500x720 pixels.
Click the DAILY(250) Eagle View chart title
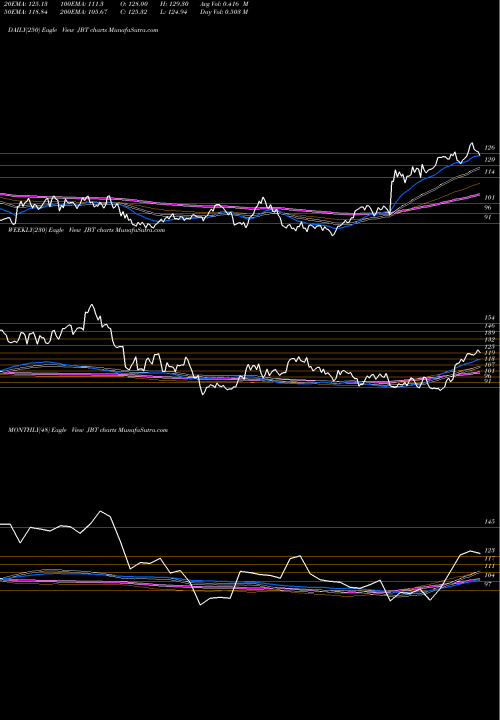click(83, 30)
